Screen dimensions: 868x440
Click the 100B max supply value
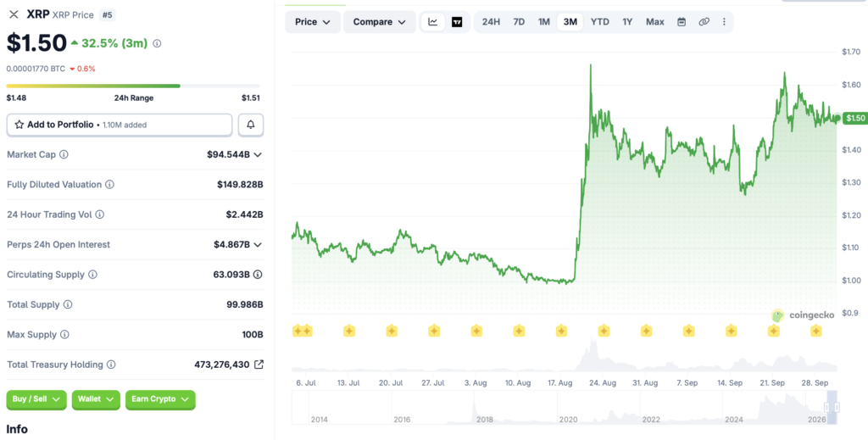coord(253,334)
